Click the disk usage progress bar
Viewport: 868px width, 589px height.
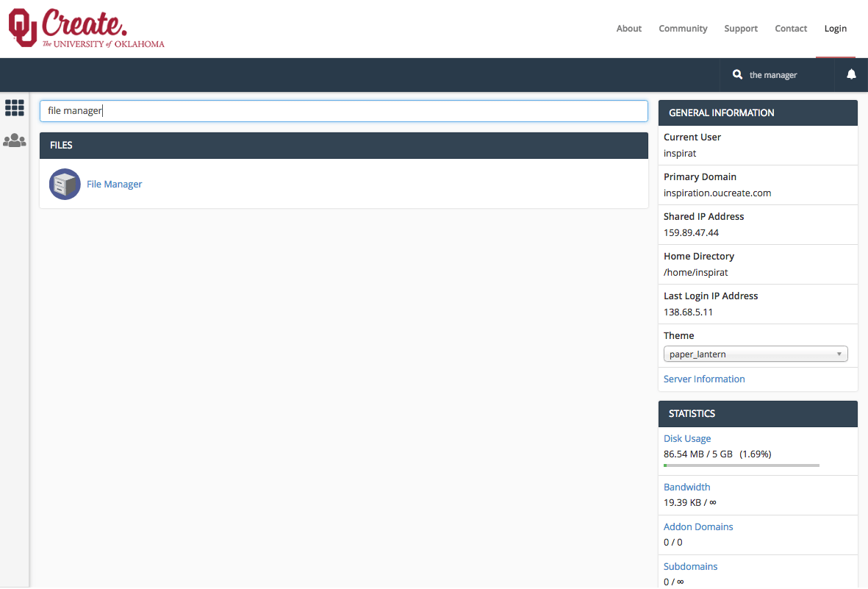coord(741,465)
